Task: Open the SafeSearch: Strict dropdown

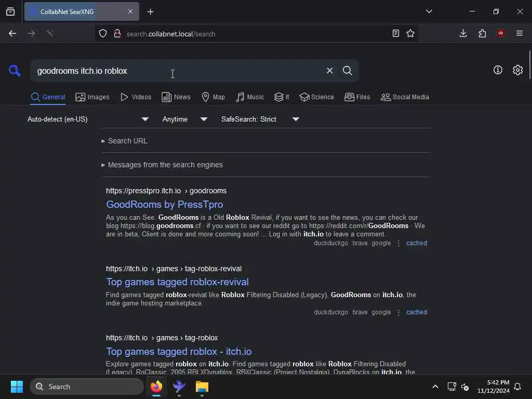Action: 260,119
